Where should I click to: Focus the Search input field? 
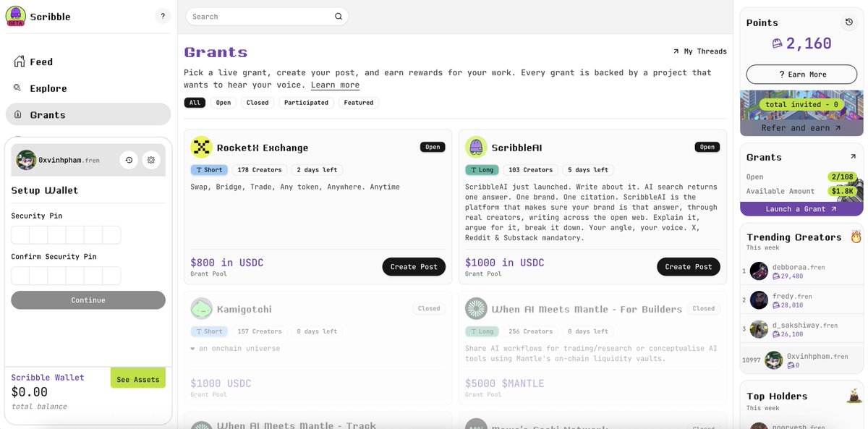tap(267, 16)
